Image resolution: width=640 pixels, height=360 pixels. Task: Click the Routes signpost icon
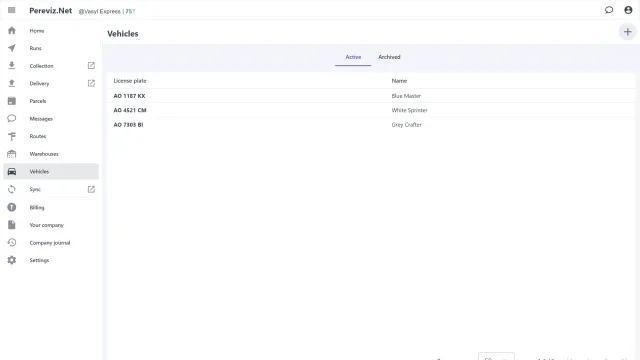tap(12, 136)
